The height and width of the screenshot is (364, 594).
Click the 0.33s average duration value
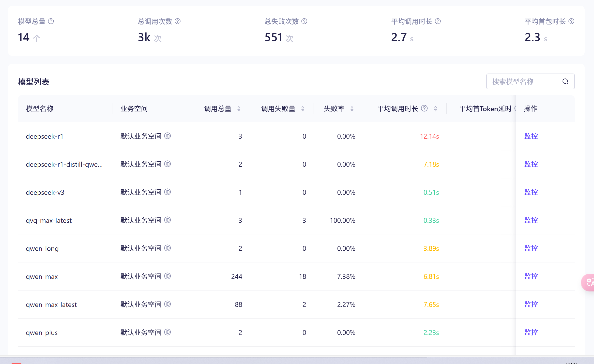coord(431,220)
